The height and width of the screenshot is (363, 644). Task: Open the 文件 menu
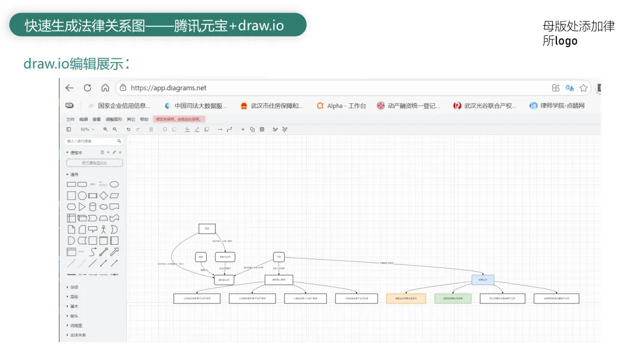(70, 119)
